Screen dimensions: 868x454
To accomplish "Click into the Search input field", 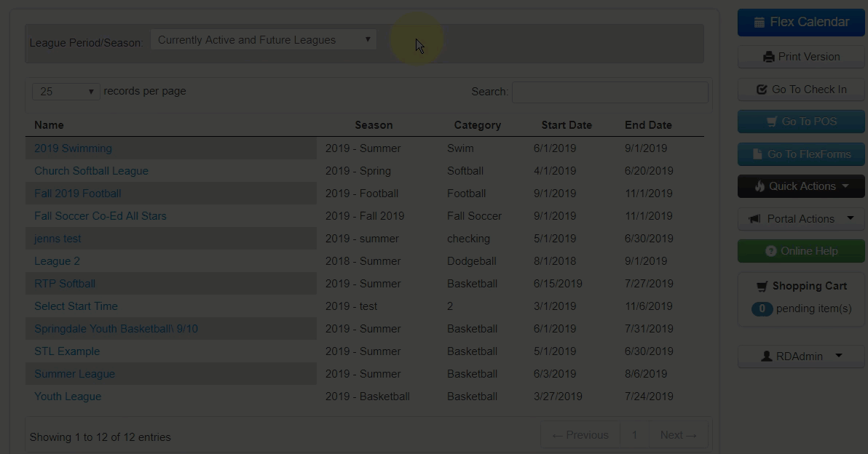I will coord(609,92).
